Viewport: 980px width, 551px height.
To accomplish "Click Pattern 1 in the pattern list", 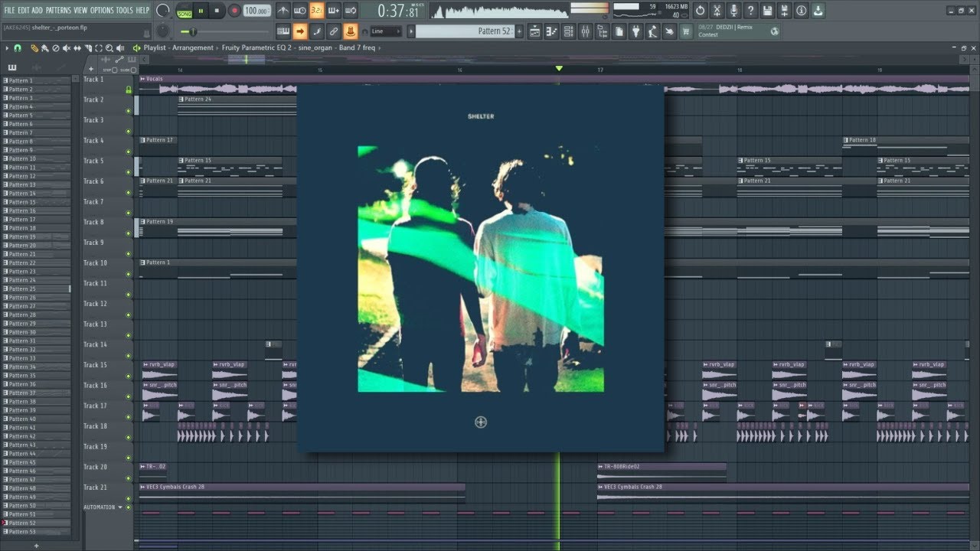I will tap(36, 80).
